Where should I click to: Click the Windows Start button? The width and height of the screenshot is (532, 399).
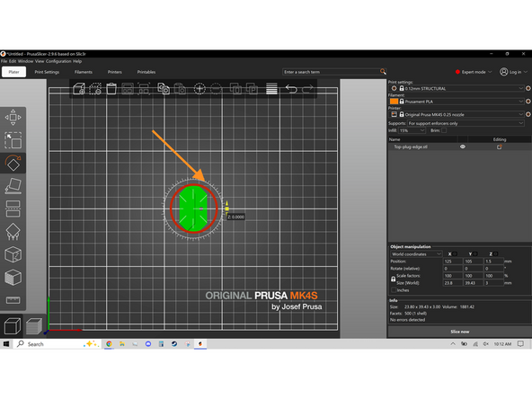pyautogui.click(x=6, y=344)
